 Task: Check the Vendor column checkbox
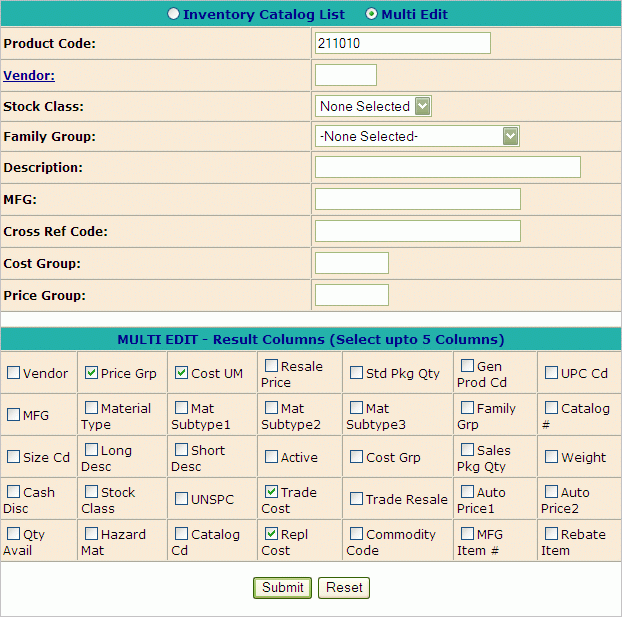point(13,373)
